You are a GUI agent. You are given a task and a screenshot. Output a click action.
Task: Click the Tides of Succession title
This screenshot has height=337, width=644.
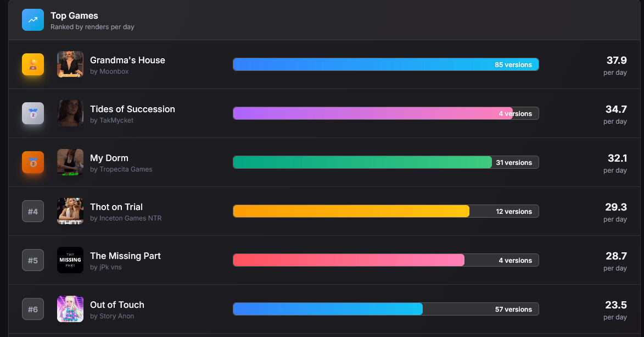pos(132,109)
